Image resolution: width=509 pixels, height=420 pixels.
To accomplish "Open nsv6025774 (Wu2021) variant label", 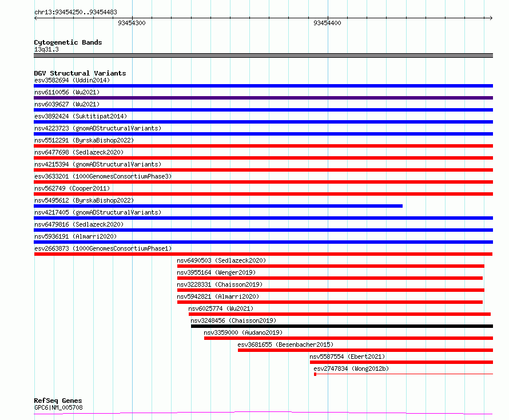I will [x=221, y=308].
